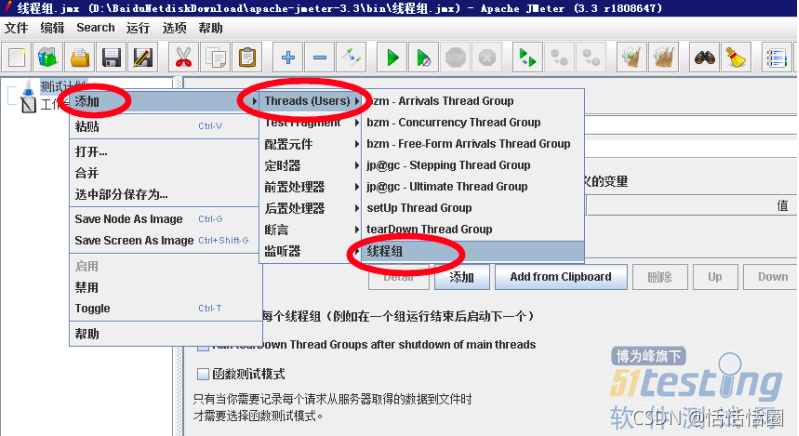The height and width of the screenshot is (436, 799).
Task: Select jp@gc - Stepping Thread Group
Action: click(473, 165)
